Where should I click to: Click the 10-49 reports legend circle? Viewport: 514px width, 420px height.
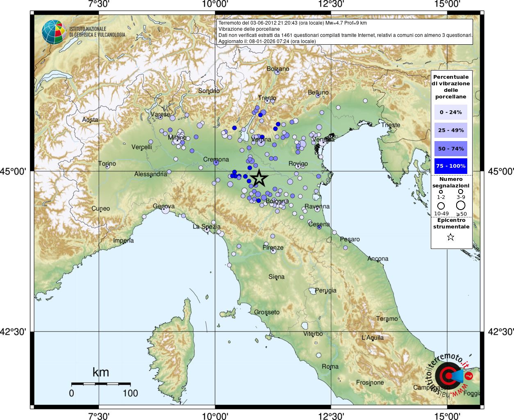click(x=441, y=205)
